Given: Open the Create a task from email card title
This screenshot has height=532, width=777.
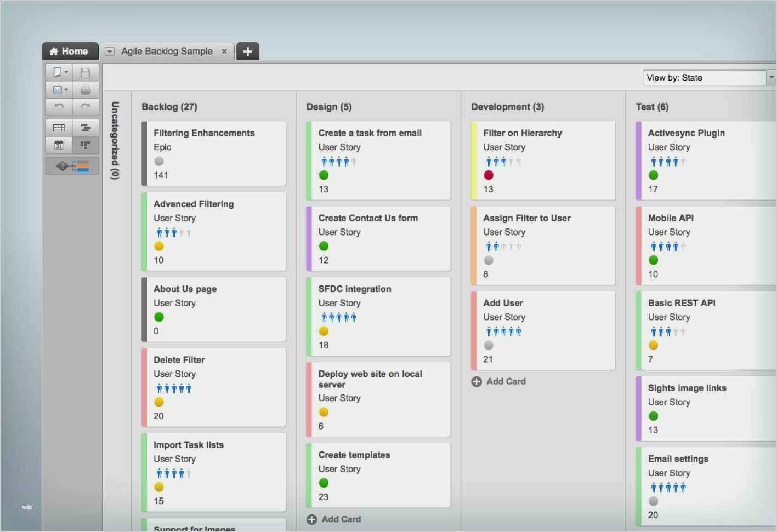Looking at the screenshot, I should click(370, 133).
